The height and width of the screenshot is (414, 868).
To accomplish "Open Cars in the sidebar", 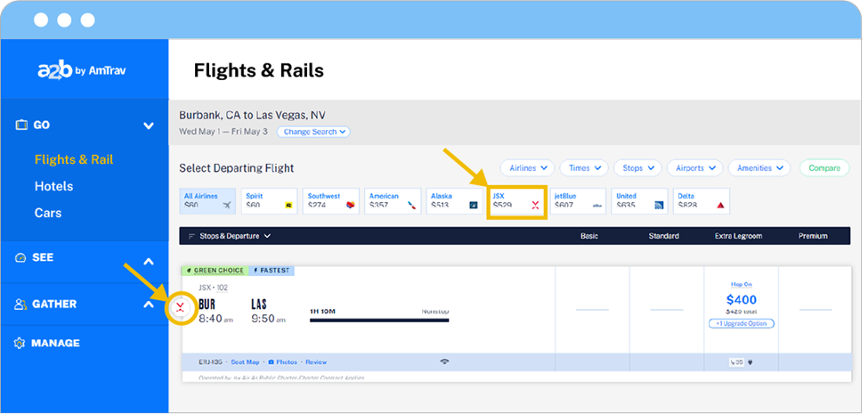I will (x=47, y=213).
